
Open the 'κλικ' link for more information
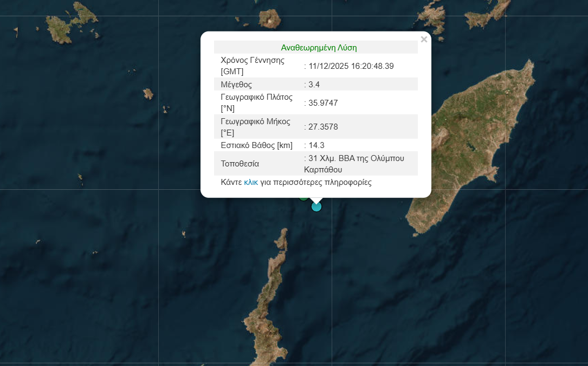tap(251, 183)
